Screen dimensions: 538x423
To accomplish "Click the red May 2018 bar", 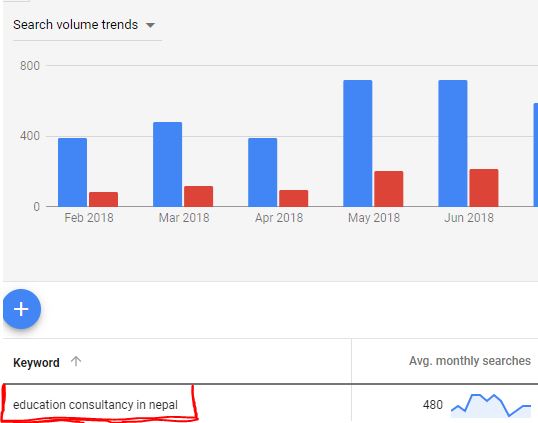I will pos(388,189).
